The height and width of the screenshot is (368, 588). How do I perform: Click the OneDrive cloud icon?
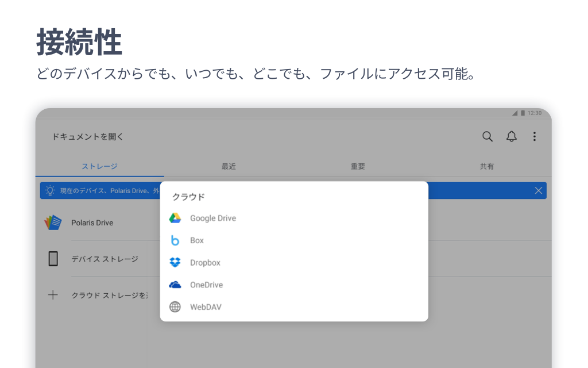coord(175,285)
